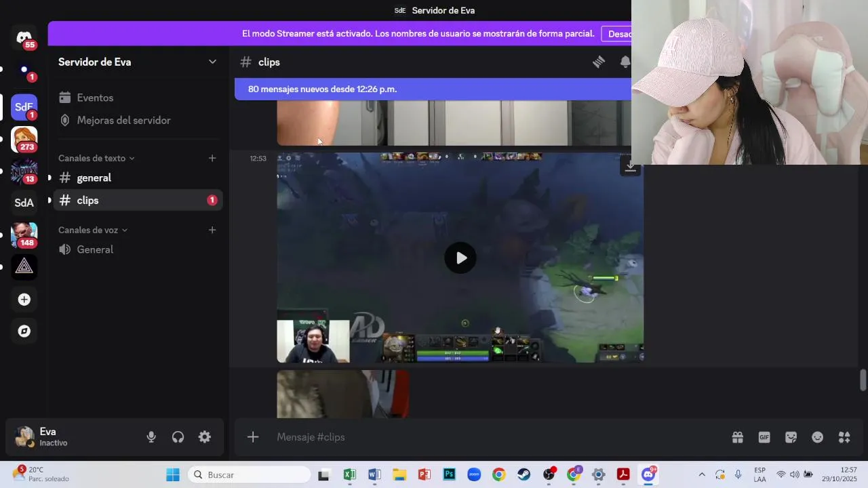This screenshot has height=488, width=868.
Task: Open Steam from the taskbar
Action: click(x=524, y=474)
